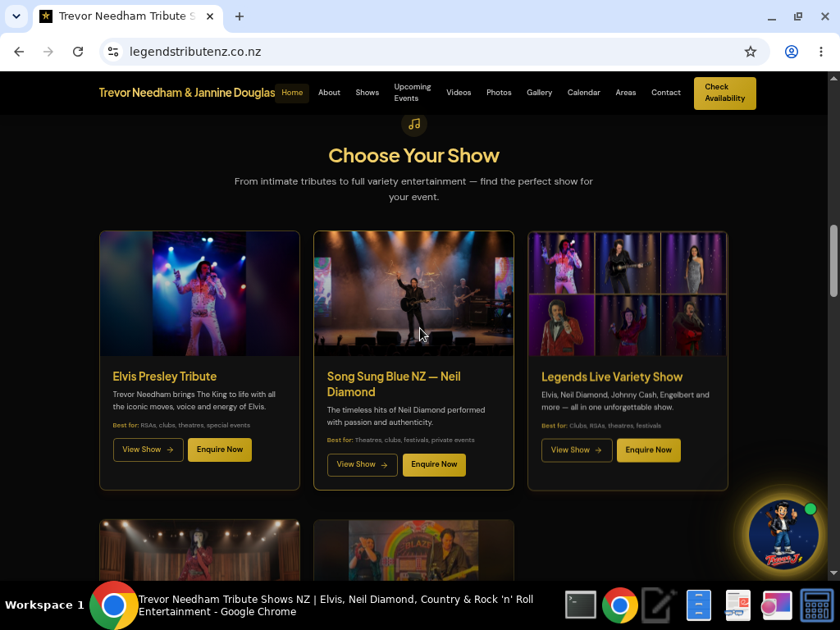The image size is (840, 630).
Task: Enquire Now for Legends Live Variety Show
Action: point(648,450)
